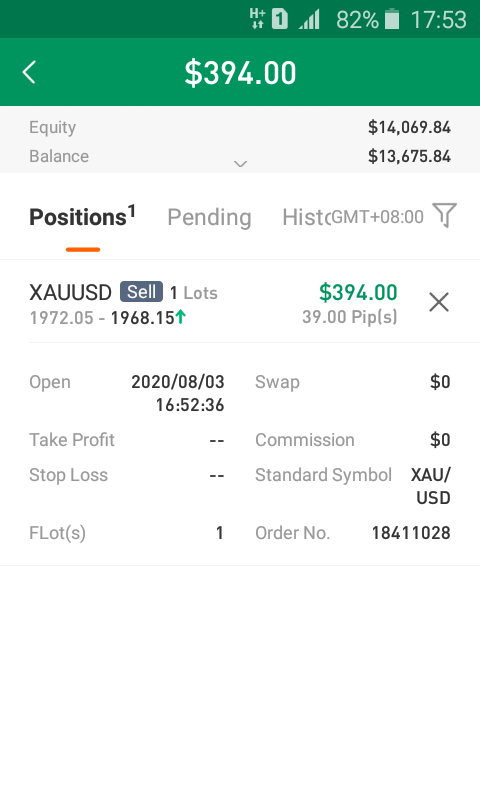Tap the $394.00 header total
Viewport: 480px width, 800px height.
tap(240, 72)
